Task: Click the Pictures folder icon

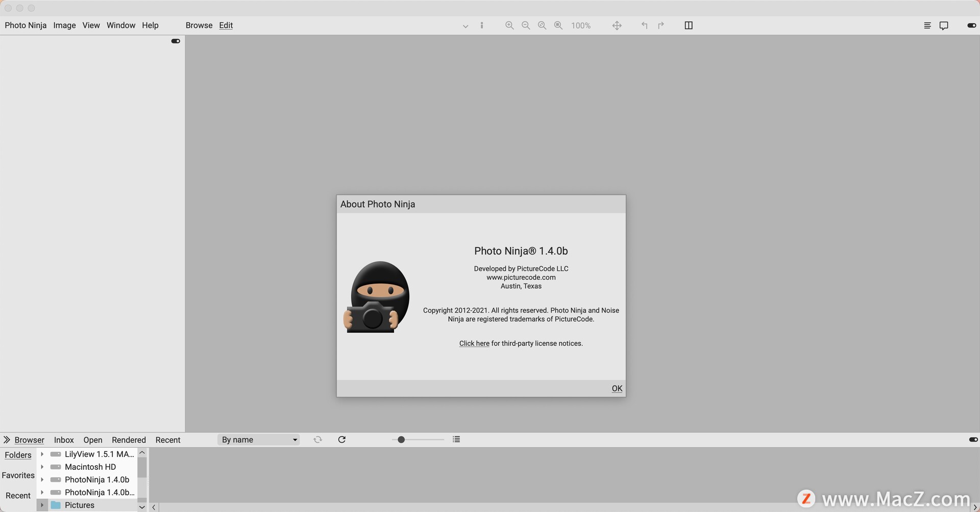Action: click(56, 505)
